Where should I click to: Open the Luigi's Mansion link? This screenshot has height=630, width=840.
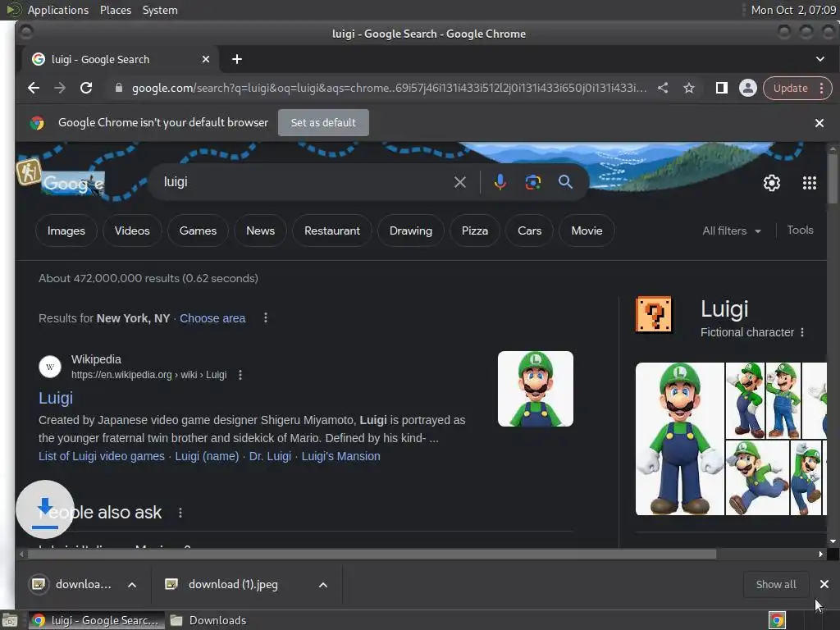[x=340, y=456]
